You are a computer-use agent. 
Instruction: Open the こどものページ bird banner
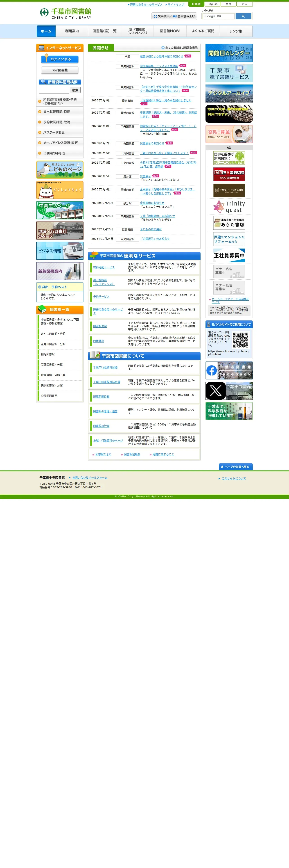coord(60,169)
